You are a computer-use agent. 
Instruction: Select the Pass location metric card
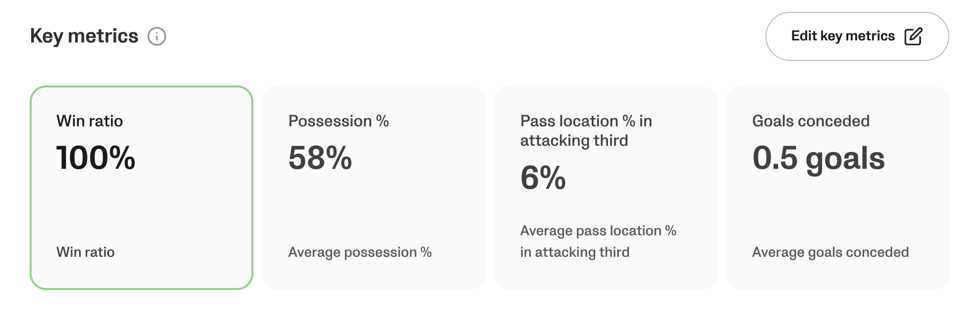(x=605, y=205)
